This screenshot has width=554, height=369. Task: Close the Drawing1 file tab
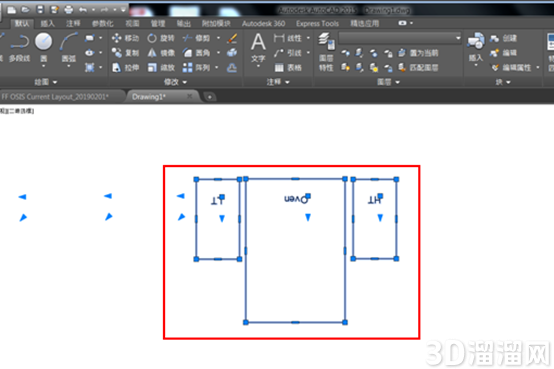[x=189, y=96]
